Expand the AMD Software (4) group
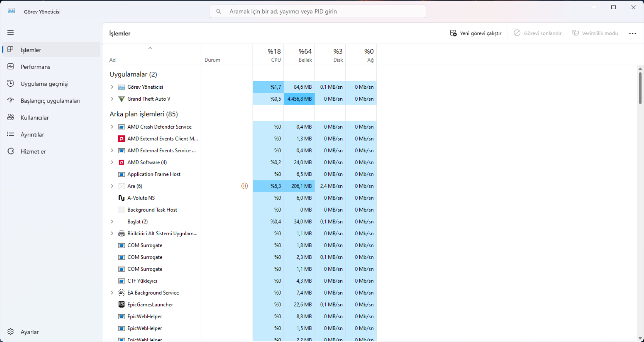Image resolution: width=644 pixels, height=342 pixels. point(112,162)
